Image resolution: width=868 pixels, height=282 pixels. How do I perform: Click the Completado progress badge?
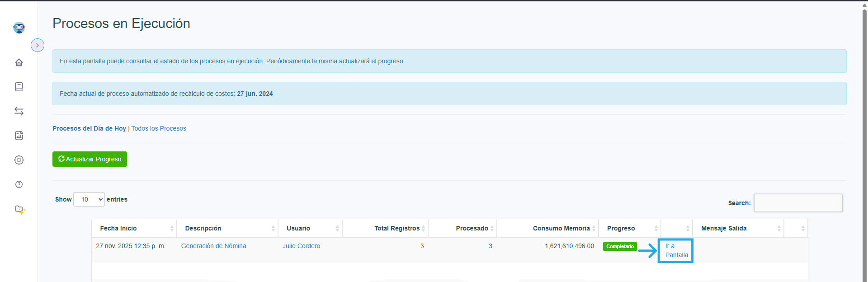[x=619, y=246]
